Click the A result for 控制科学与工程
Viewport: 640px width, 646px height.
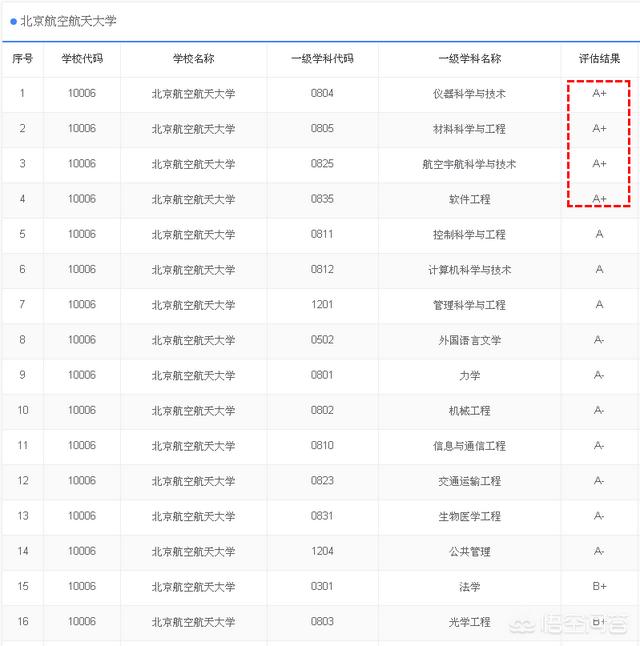coord(599,234)
